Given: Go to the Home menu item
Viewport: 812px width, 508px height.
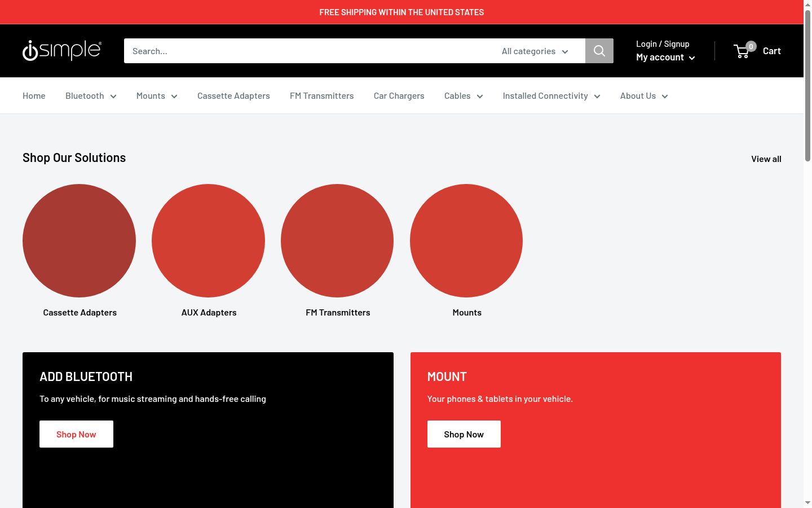Looking at the screenshot, I should pos(34,96).
